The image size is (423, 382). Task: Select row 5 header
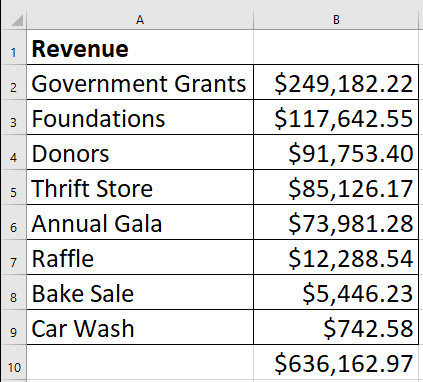14,187
